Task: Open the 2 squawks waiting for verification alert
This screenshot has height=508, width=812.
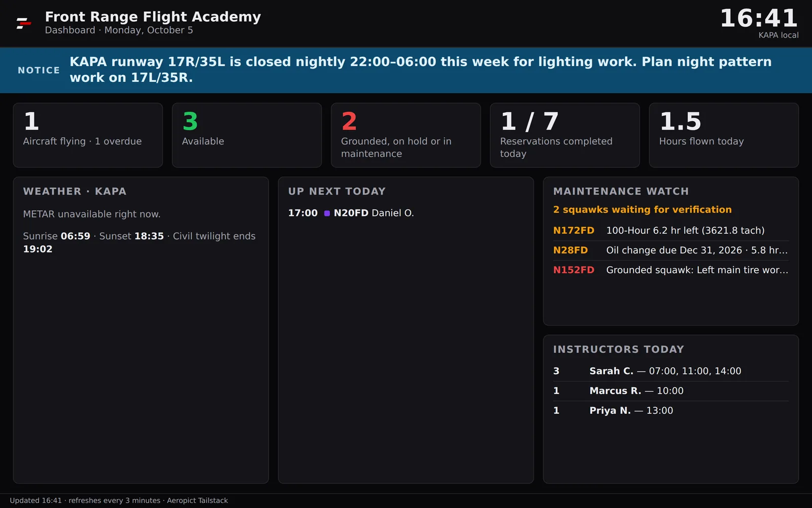Action: (x=642, y=210)
